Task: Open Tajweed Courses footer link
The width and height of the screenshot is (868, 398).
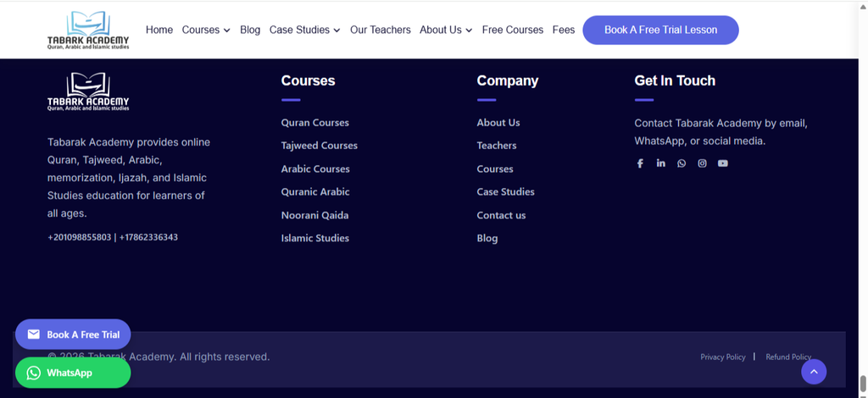Action: [320, 146]
